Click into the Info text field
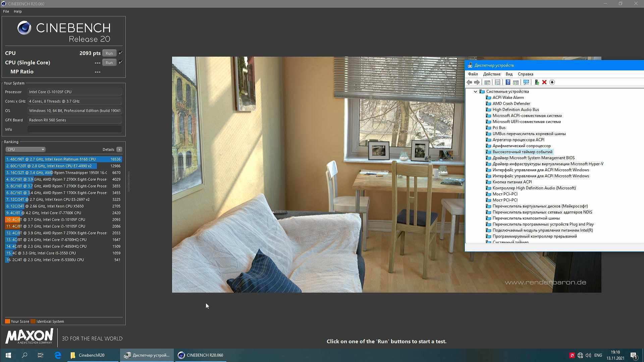 point(74,129)
